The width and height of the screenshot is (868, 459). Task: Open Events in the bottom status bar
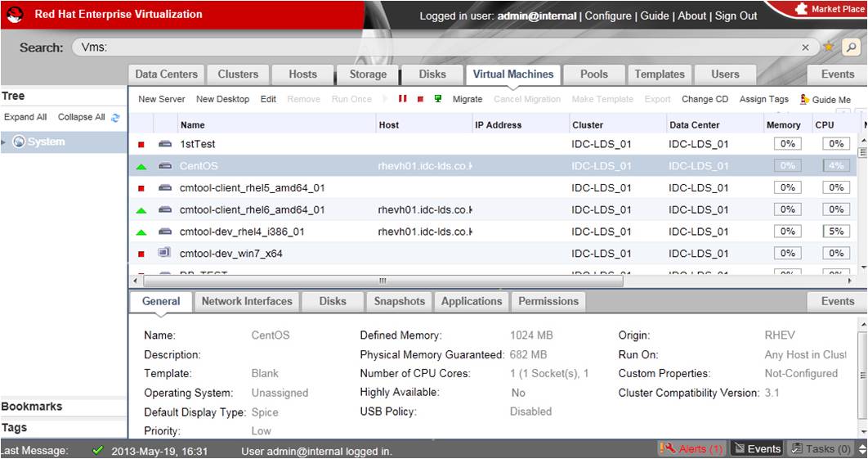pyautogui.click(x=757, y=448)
